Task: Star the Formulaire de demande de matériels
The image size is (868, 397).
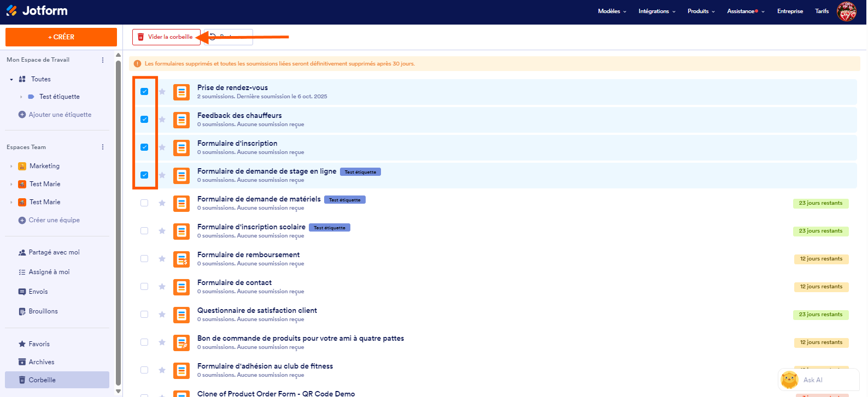Action: tap(162, 203)
